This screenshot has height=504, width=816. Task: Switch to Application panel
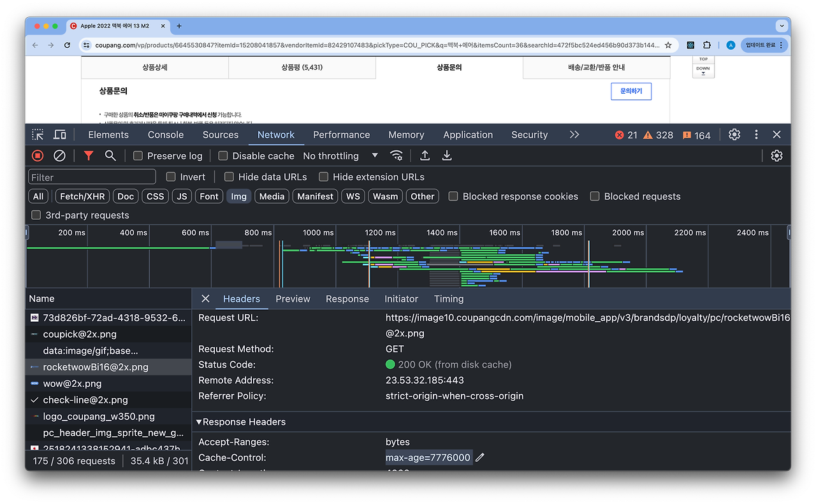point(468,134)
